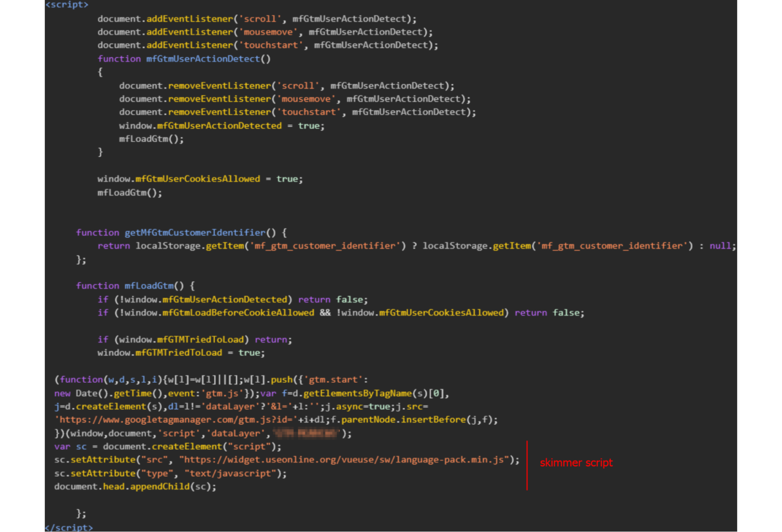This screenshot has height=532, width=782.
Task: Click 'window.mfGtmUserCookiesAllowed = true;' line
Action: tap(200, 179)
